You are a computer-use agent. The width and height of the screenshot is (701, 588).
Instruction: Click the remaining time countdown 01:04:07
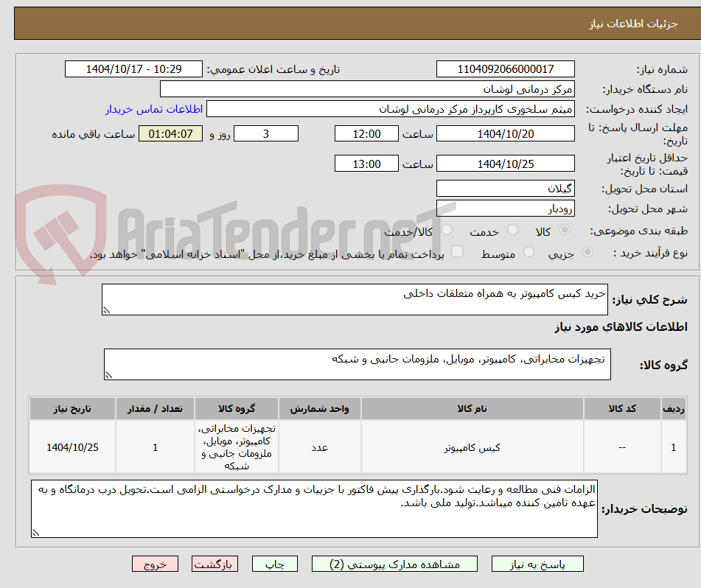(x=170, y=133)
